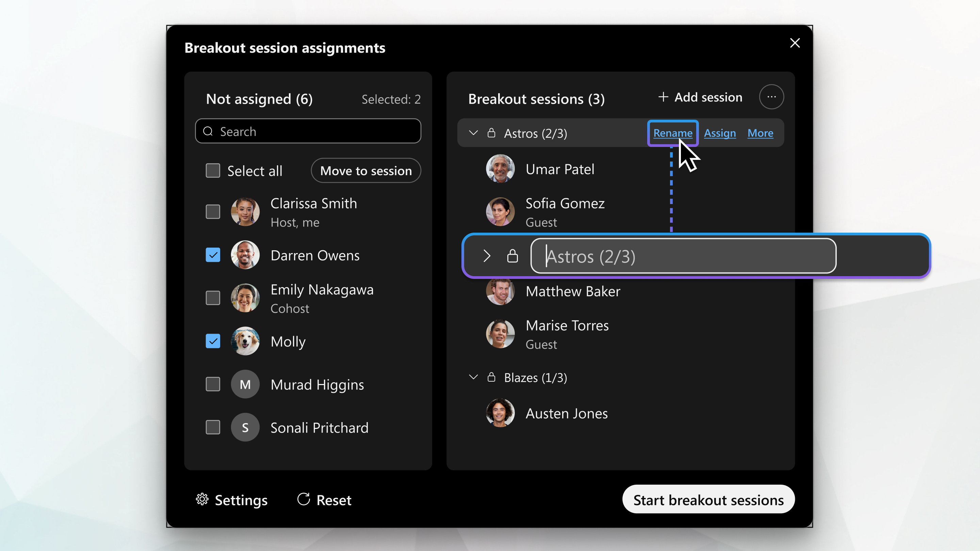
Task: Click the Rename button for Astros session
Action: [x=672, y=133]
